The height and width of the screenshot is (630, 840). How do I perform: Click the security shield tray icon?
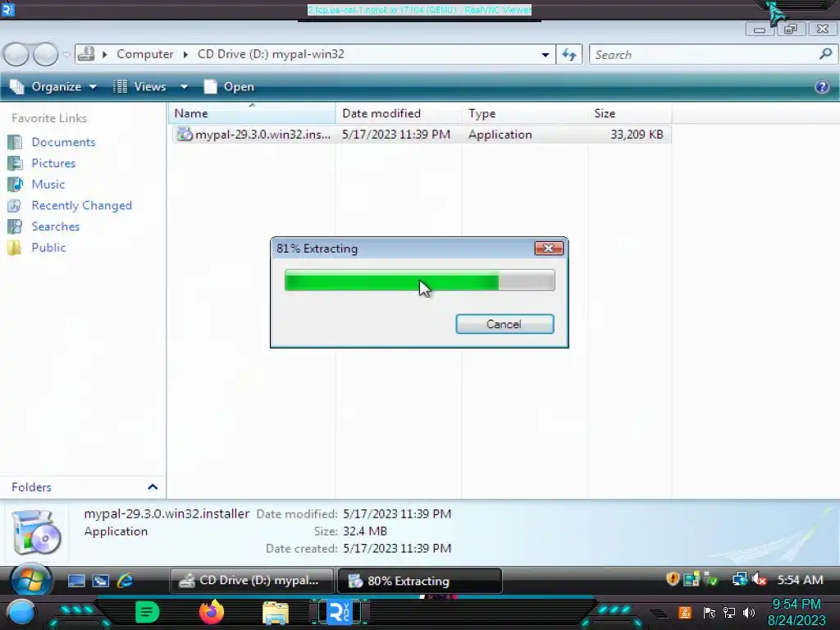673,579
